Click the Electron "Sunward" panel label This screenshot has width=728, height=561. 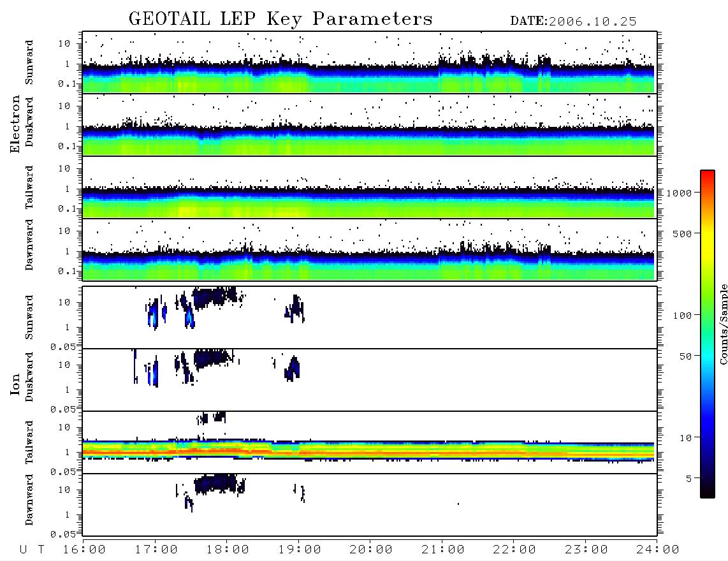click(29, 62)
